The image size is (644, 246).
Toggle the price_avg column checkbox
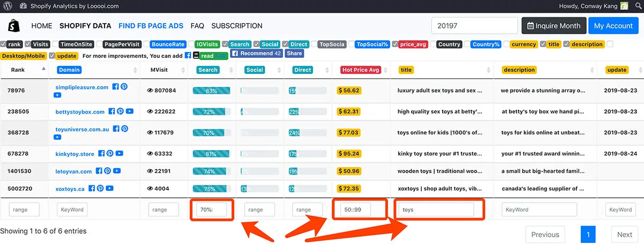[395, 44]
